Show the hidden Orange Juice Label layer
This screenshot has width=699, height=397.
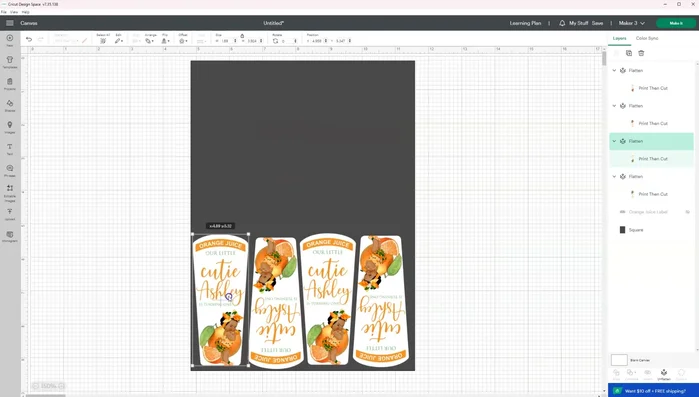click(687, 212)
